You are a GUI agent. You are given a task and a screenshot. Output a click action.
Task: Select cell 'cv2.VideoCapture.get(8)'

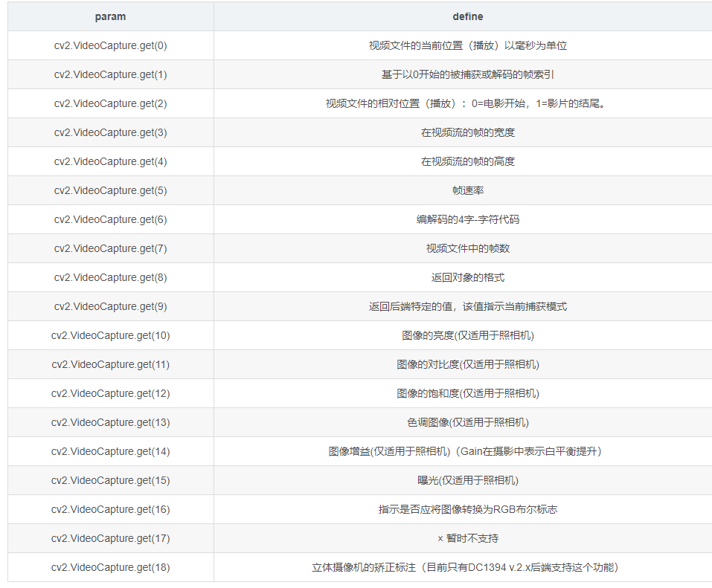[x=110, y=278]
